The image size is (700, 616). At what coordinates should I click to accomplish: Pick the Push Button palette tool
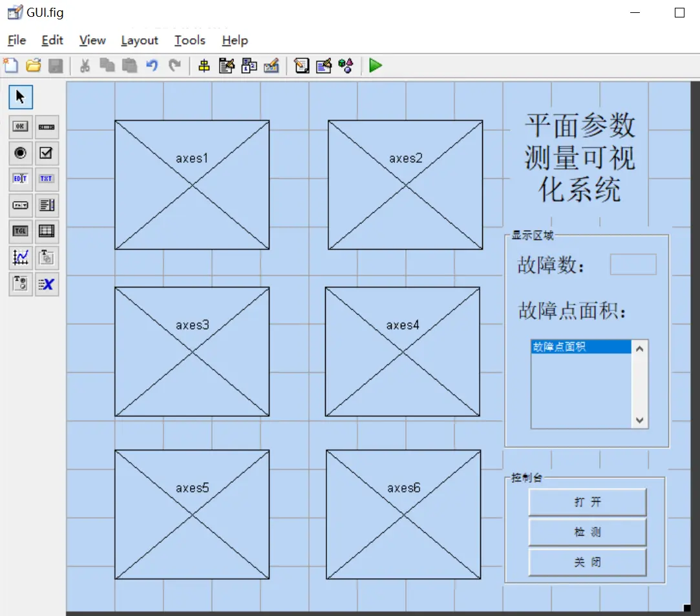click(x=21, y=127)
